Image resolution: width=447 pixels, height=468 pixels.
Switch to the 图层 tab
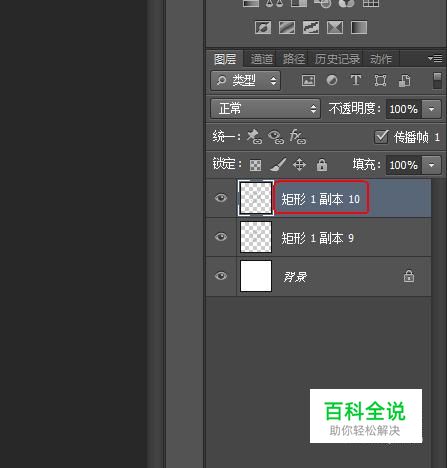click(x=225, y=59)
